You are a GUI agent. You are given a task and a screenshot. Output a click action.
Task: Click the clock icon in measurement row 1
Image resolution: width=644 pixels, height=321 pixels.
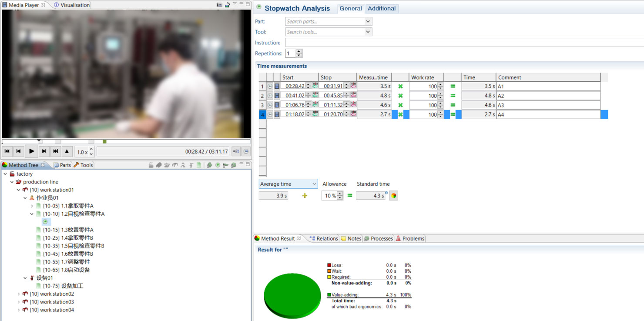point(270,87)
